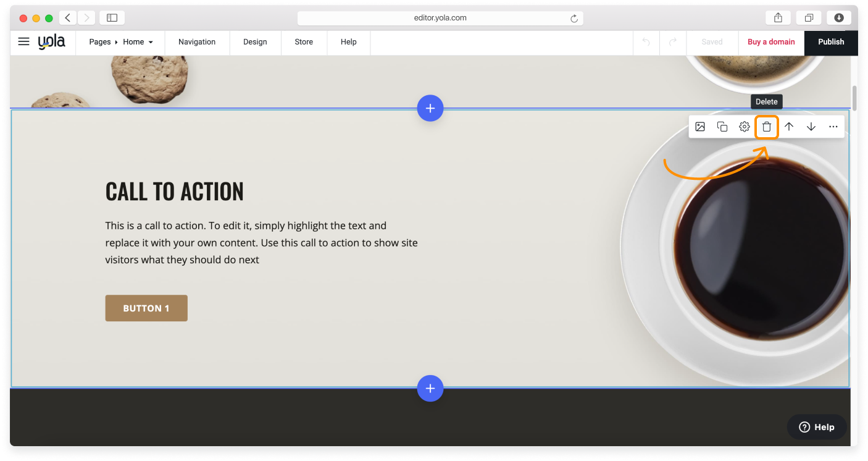868x461 pixels.
Task: Open more options ellipsis in block toolbar
Action: pyautogui.click(x=833, y=127)
